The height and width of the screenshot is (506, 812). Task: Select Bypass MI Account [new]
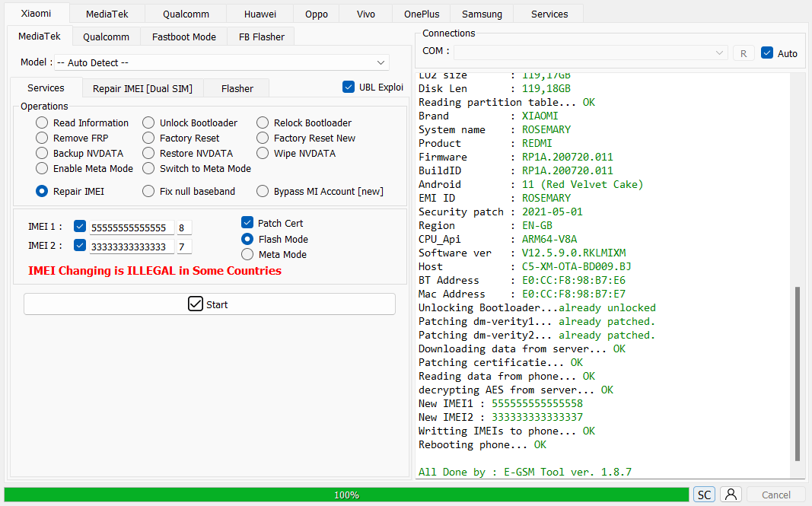click(263, 191)
